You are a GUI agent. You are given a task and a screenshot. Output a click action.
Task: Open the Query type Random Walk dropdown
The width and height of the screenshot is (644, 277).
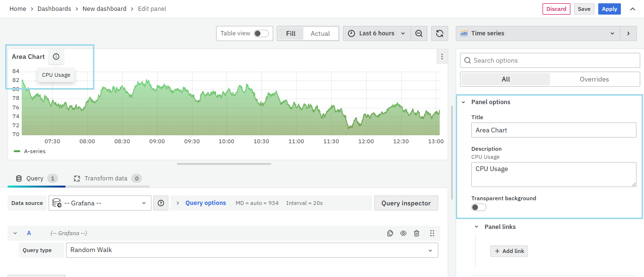(x=252, y=250)
